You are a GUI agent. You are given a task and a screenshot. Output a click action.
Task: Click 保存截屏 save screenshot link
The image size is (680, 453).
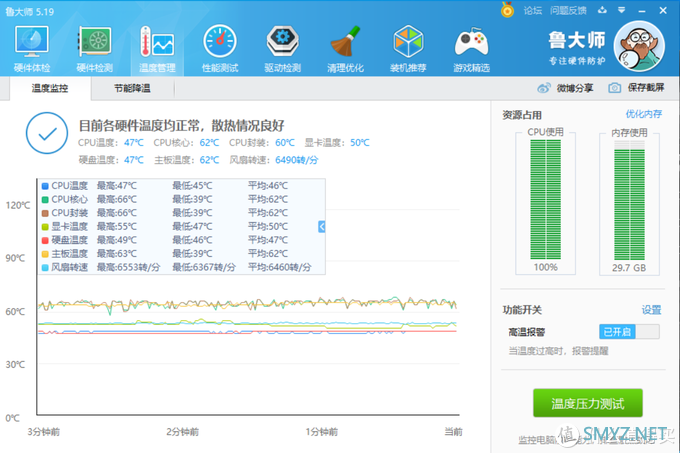tap(646, 88)
